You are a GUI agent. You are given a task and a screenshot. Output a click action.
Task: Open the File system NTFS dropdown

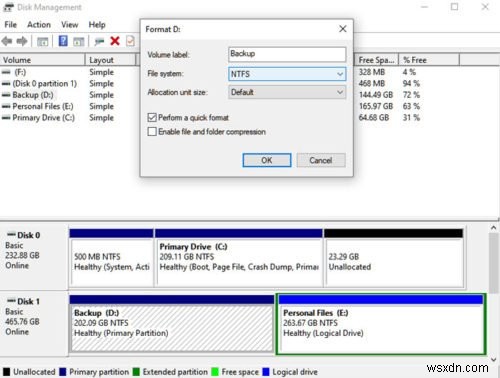pos(287,74)
